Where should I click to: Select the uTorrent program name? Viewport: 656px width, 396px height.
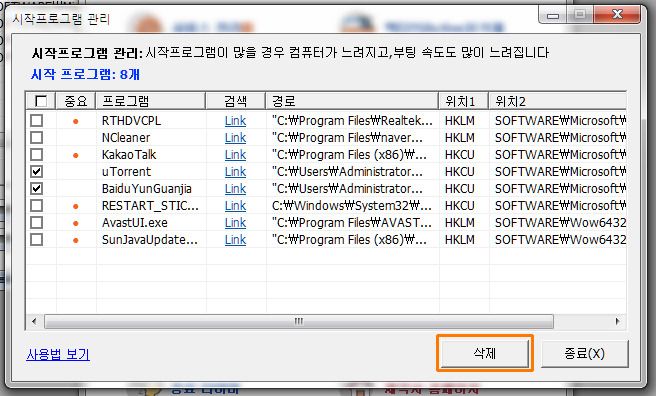pos(126,172)
